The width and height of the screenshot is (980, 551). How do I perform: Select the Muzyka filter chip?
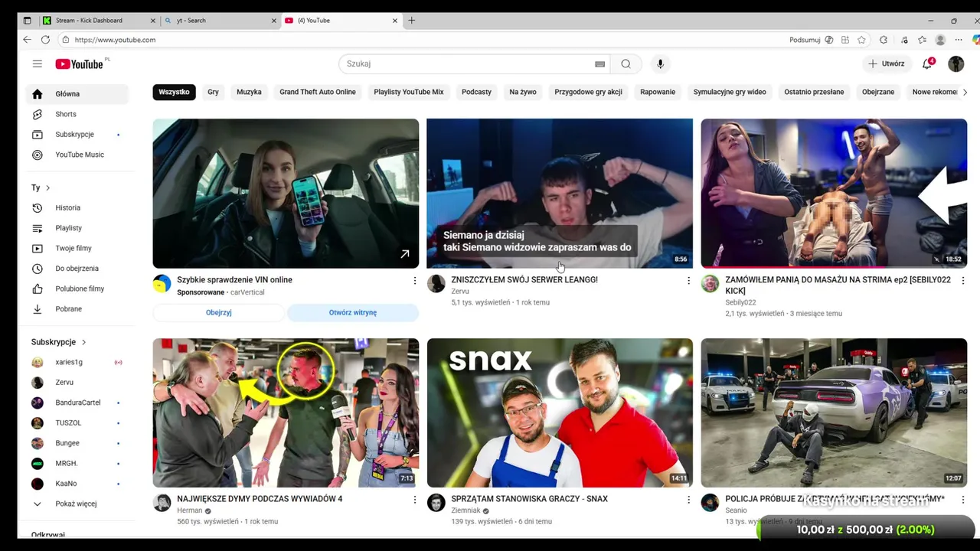[249, 92]
